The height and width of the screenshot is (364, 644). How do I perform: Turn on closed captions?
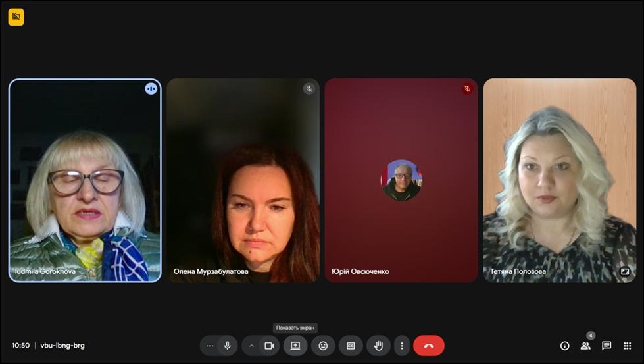tap(351, 346)
